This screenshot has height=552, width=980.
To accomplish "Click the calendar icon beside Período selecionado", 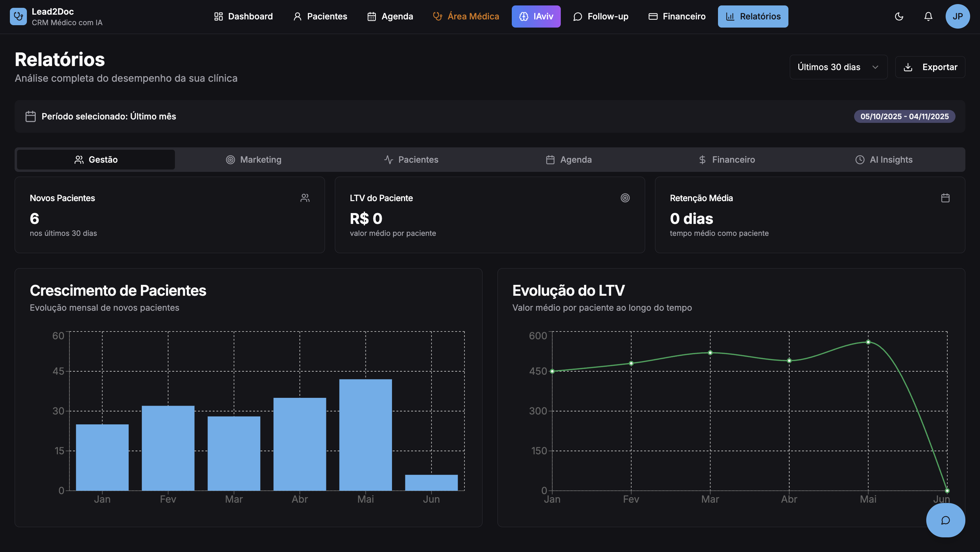I will pyautogui.click(x=30, y=116).
